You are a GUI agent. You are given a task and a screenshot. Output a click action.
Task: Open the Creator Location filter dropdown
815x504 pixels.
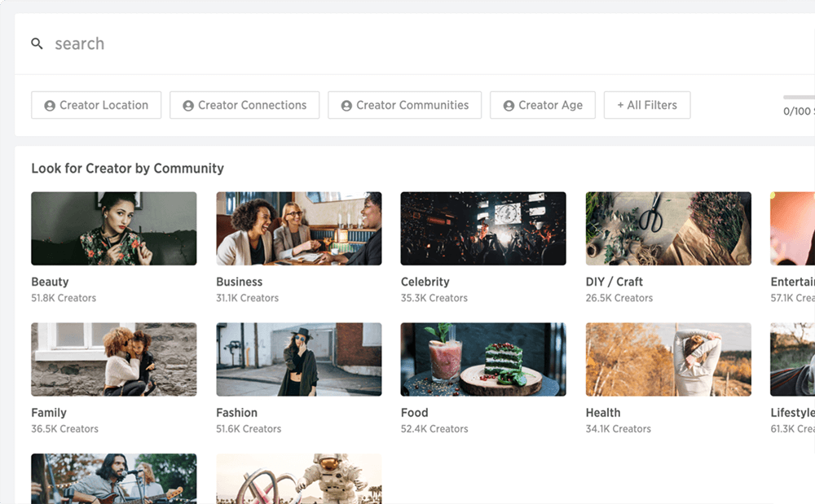pyautogui.click(x=96, y=105)
